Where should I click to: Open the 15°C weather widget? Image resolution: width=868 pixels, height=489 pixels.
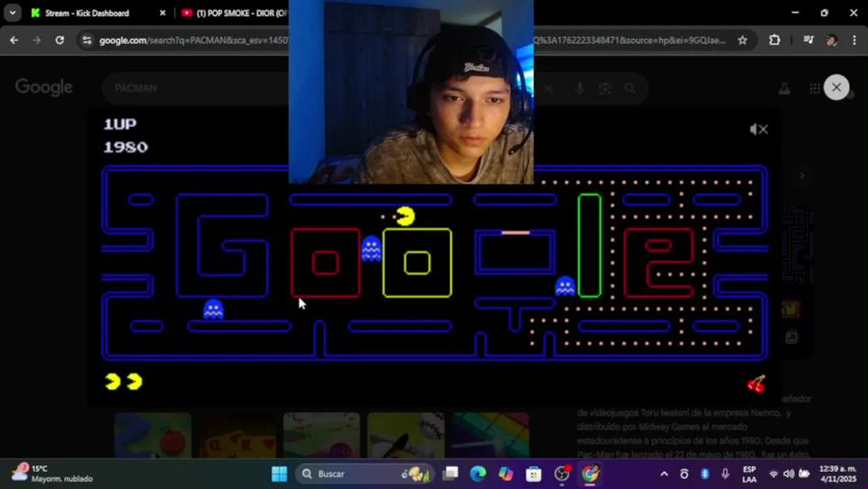pyautogui.click(x=52, y=473)
